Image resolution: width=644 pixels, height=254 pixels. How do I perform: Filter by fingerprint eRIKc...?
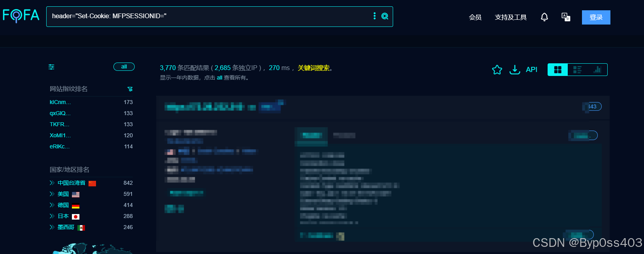tap(59, 146)
